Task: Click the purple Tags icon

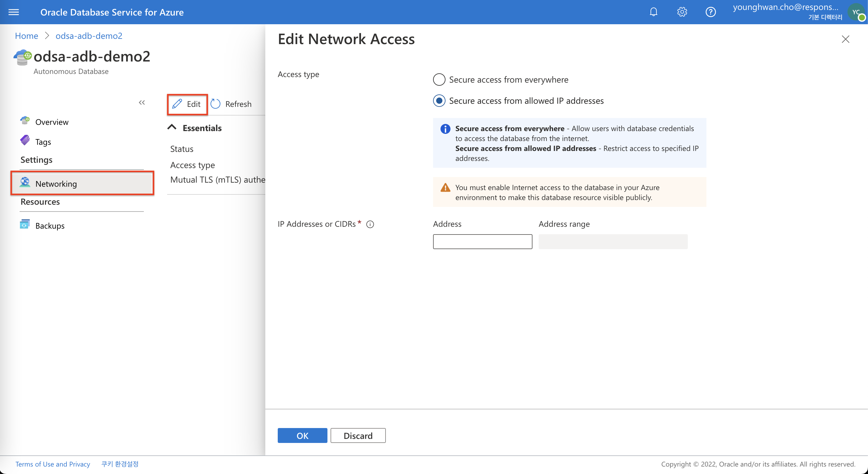Action: (25, 140)
